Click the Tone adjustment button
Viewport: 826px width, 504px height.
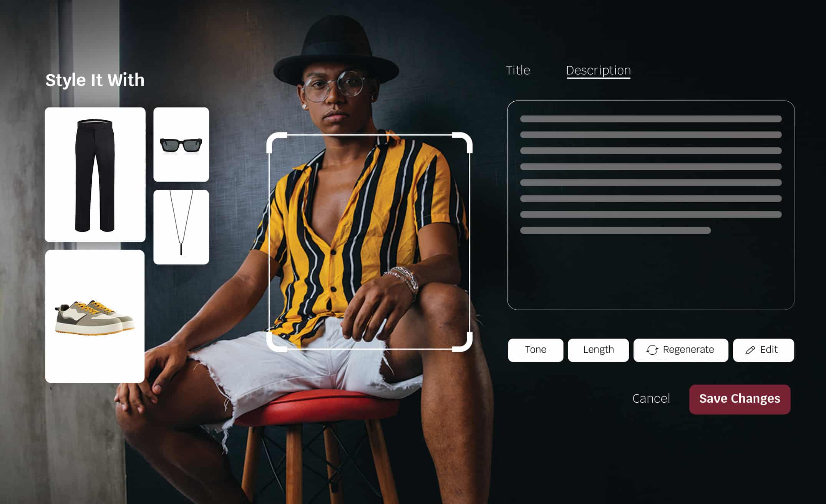[x=535, y=350]
